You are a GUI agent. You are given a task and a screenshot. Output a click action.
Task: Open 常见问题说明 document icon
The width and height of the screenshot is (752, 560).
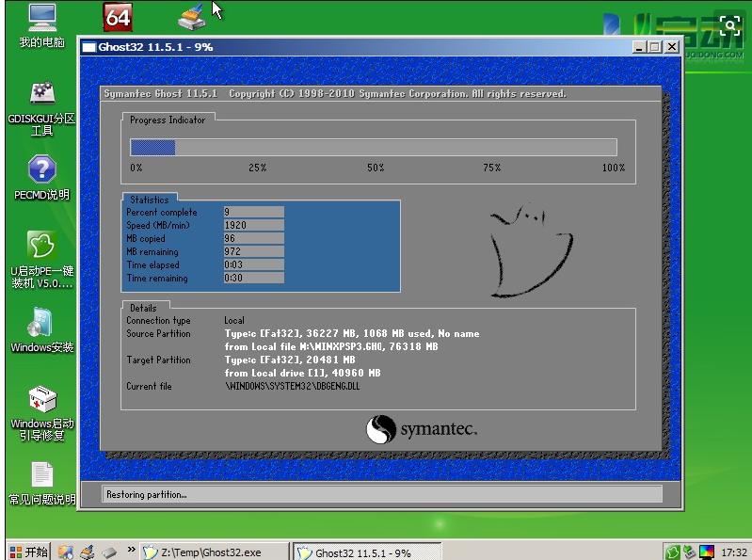click(41, 483)
